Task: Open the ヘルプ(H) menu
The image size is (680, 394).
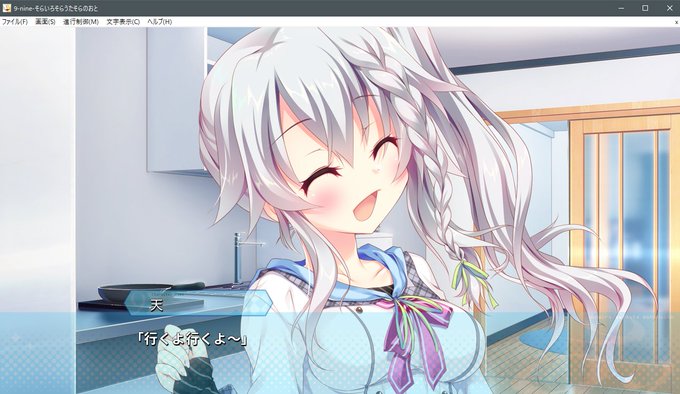Action: (x=160, y=22)
